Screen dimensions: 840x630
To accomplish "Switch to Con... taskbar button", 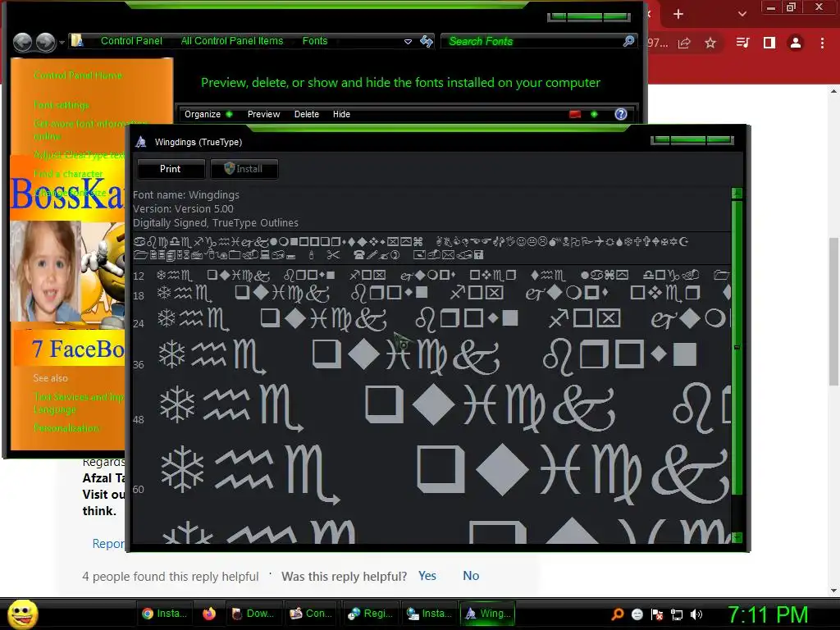I will point(311,614).
